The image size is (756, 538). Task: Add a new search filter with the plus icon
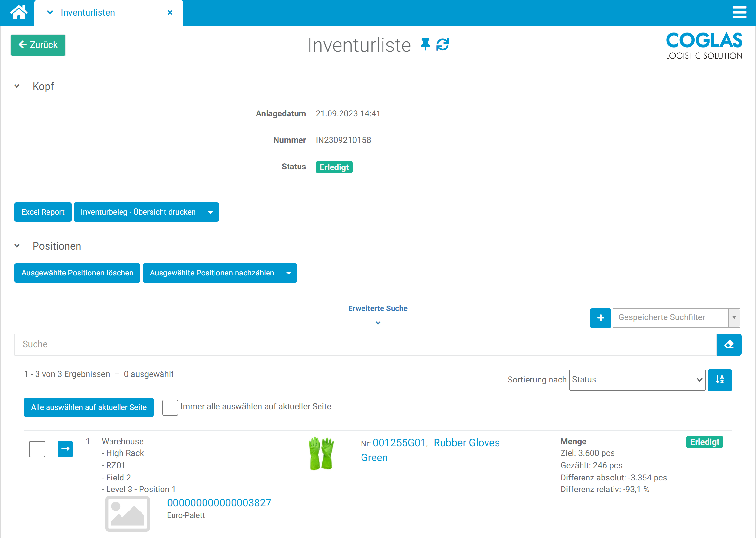point(600,318)
